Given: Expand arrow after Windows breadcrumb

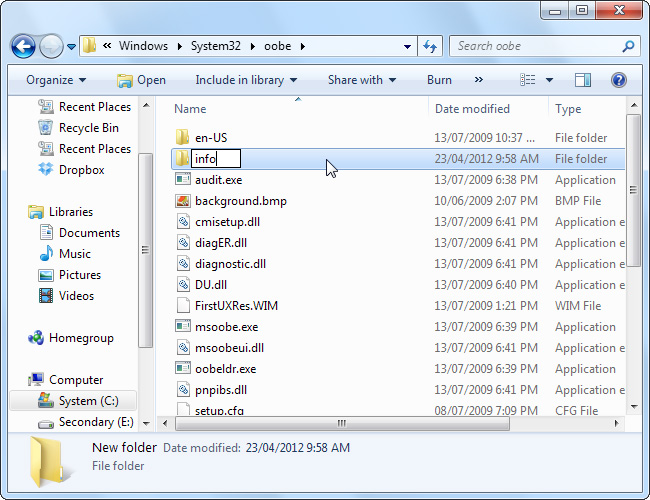Looking at the screenshot, I should tap(179, 46).
